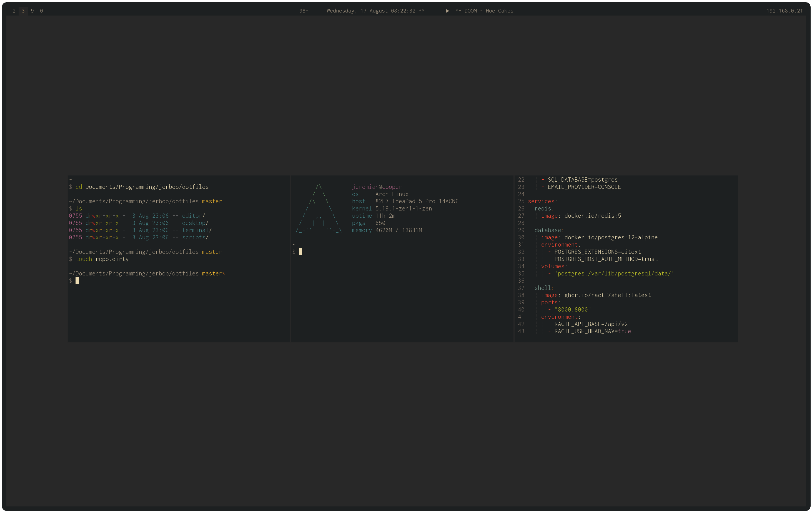Viewport: 812px width, 512px height.
Task: Click the play icon beside MF DOOM
Action: (x=447, y=11)
